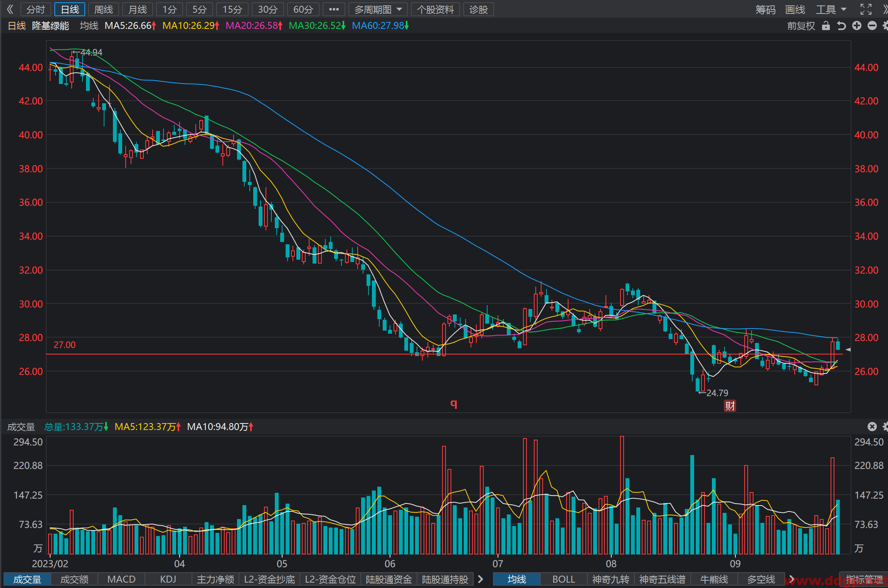Close the 成交量 volume indicator panel
This screenshot has width=888, height=588.
coord(872,427)
